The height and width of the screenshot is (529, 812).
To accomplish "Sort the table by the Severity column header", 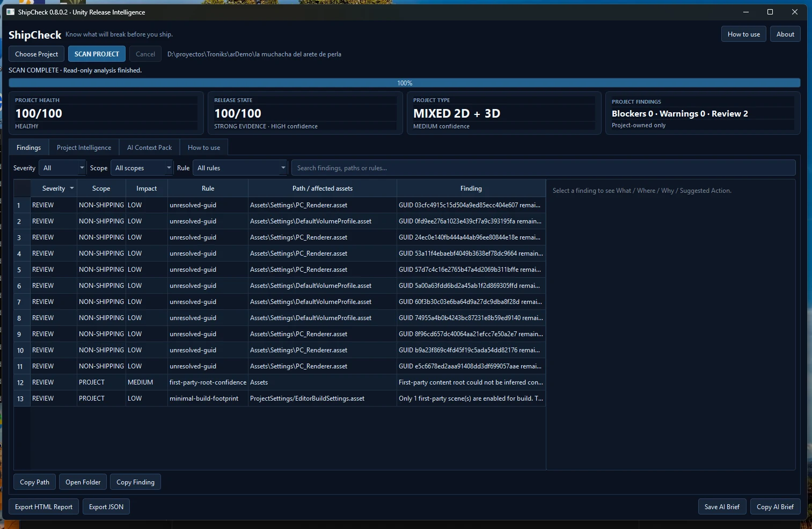I will pos(54,189).
